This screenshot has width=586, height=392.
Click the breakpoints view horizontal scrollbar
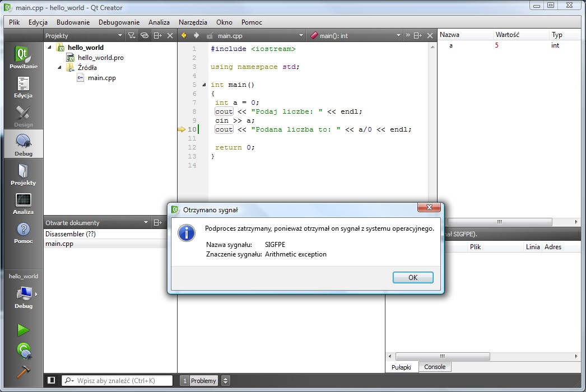click(443, 356)
